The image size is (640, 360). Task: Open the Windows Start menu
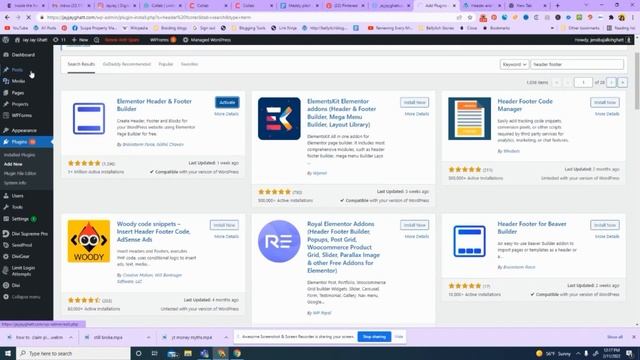pyautogui.click(x=8, y=353)
